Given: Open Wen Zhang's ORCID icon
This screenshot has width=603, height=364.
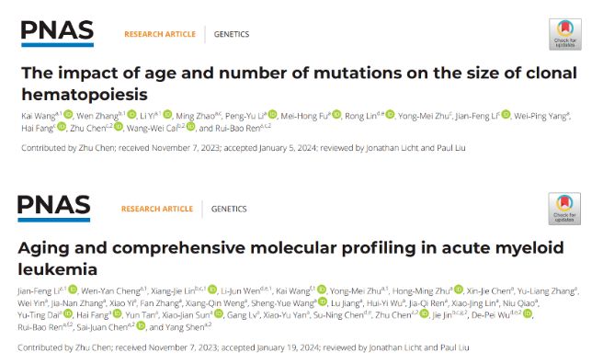Looking at the screenshot, I should coord(131,114).
